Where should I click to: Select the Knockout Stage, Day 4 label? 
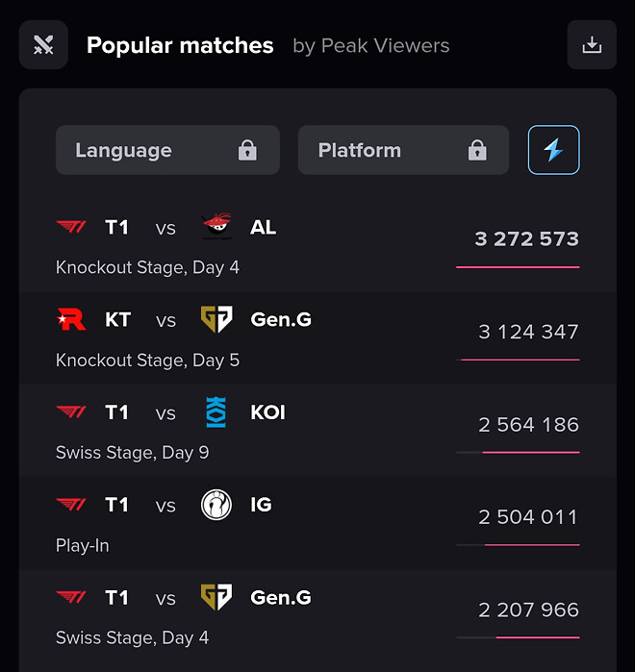coord(147,267)
